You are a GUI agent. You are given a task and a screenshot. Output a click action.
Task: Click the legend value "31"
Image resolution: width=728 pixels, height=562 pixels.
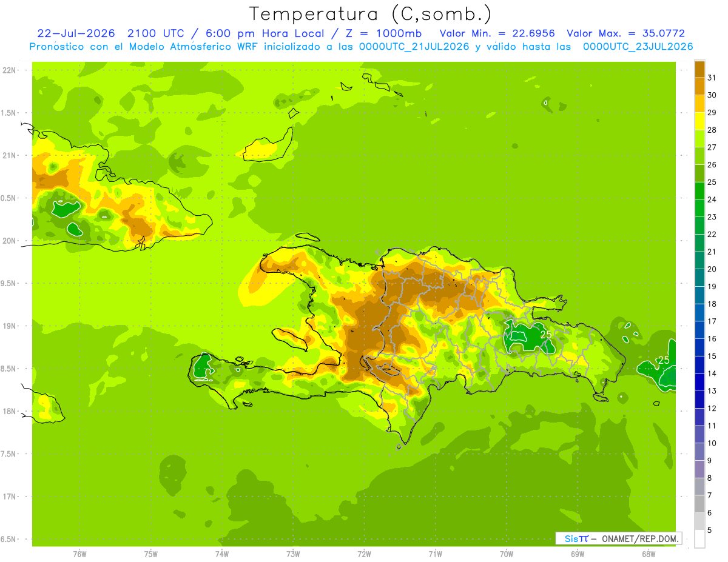[712, 77]
